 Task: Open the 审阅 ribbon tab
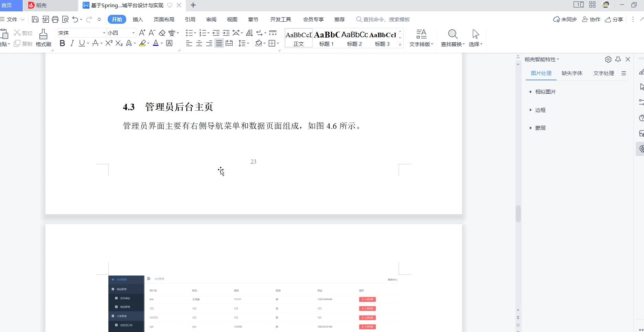click(x=211, y=19)
